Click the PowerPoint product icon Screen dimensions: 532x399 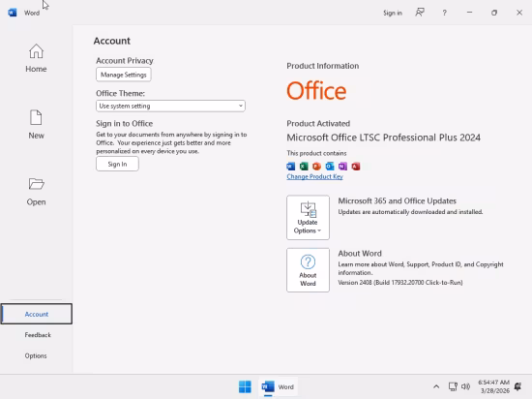(316, 166)
